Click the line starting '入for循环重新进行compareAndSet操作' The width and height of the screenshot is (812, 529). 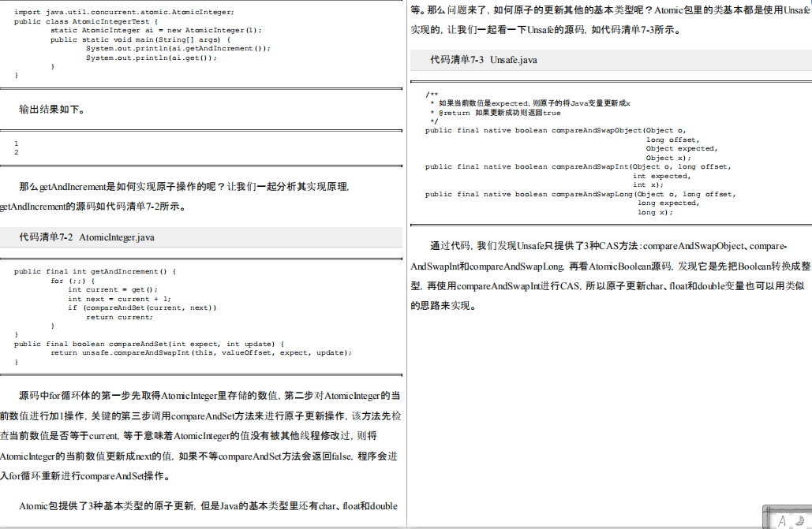tap(85, 476)
